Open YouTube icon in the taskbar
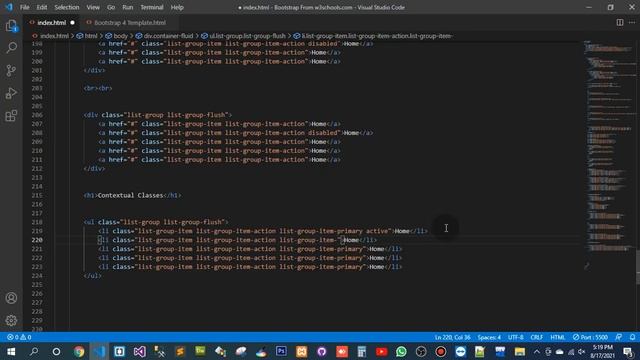Viewport: 640px width, 360px height. point(382,351)
